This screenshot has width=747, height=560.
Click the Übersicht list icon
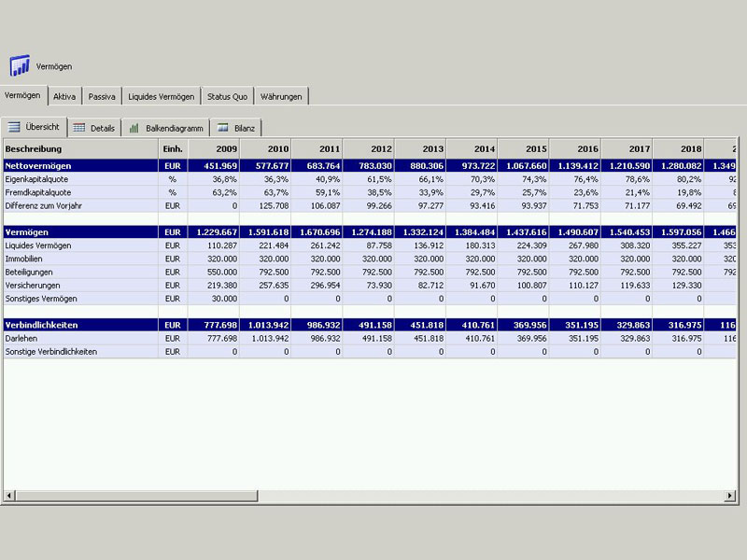(x=14, y=127)
